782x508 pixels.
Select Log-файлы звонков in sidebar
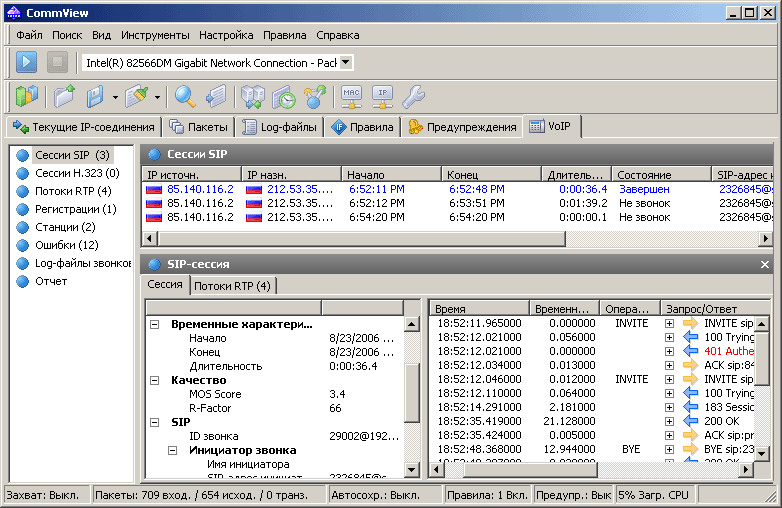(x=83, y=263)
